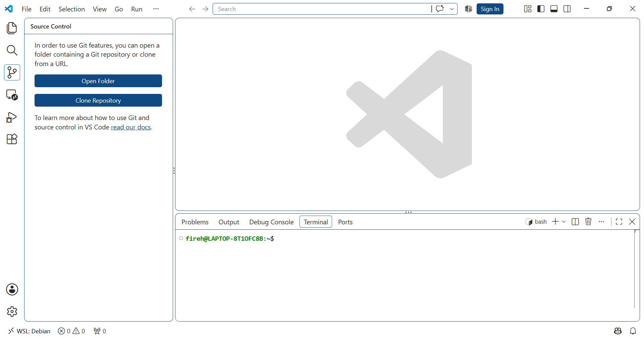Add a new terminal with plus icon
Image resolution: width=644 pixels, height=338 pixels.
555,222
